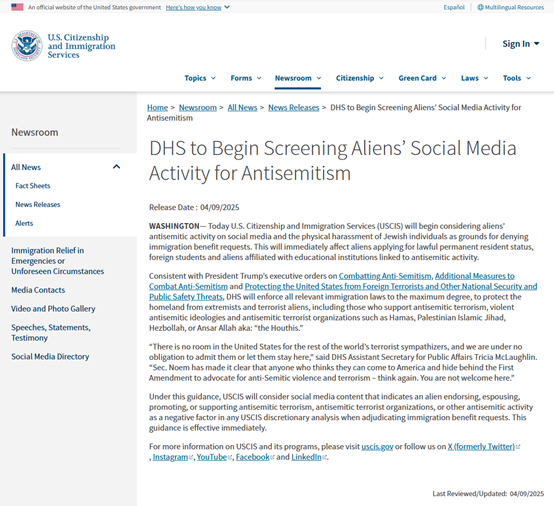
Task: Click the chevron next to Forms
Action: click(x=259, y=78)
